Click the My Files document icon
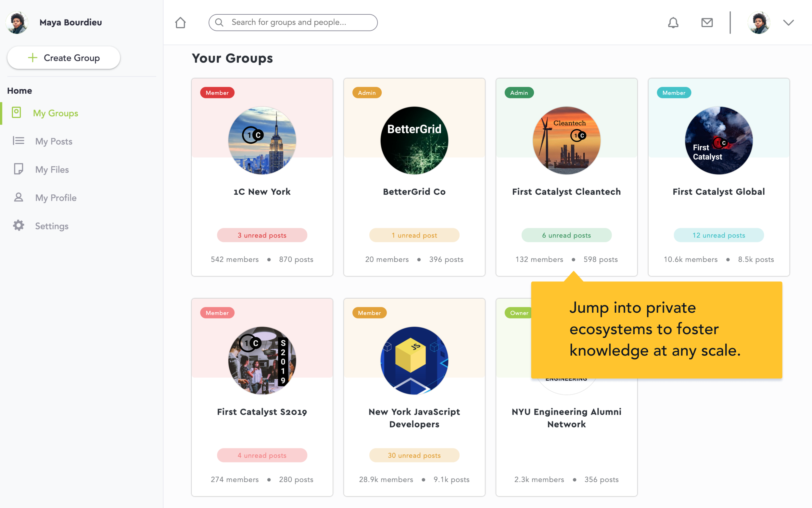This screenshot has height=508, width=812. click(x=19, y=169)
